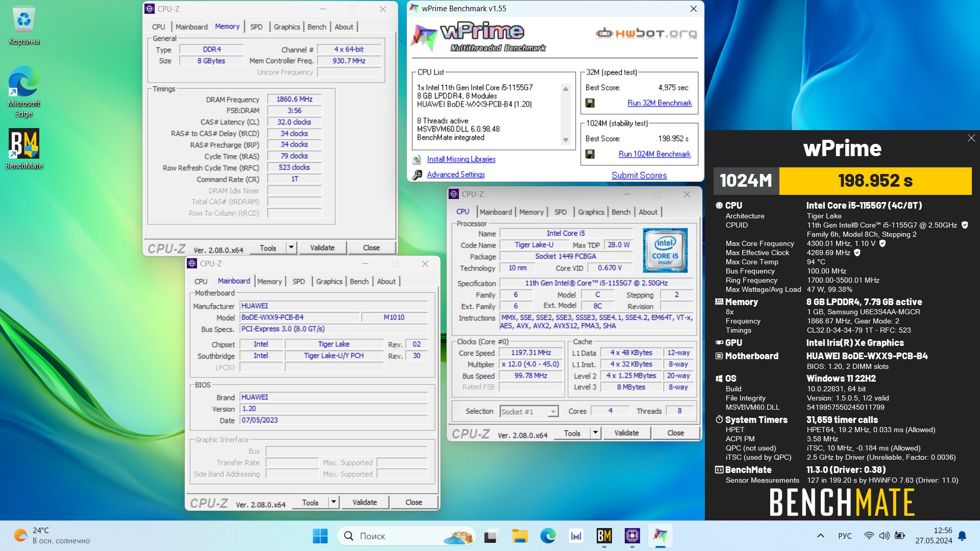The width and height of the screenshot is (980, 551).
Task: Switch input language РУС indicator
Action: [x=845, y=536]
